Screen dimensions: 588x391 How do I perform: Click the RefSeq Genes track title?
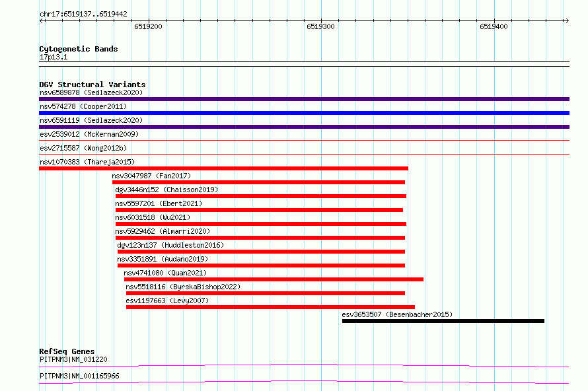click(x=67, y=351)
